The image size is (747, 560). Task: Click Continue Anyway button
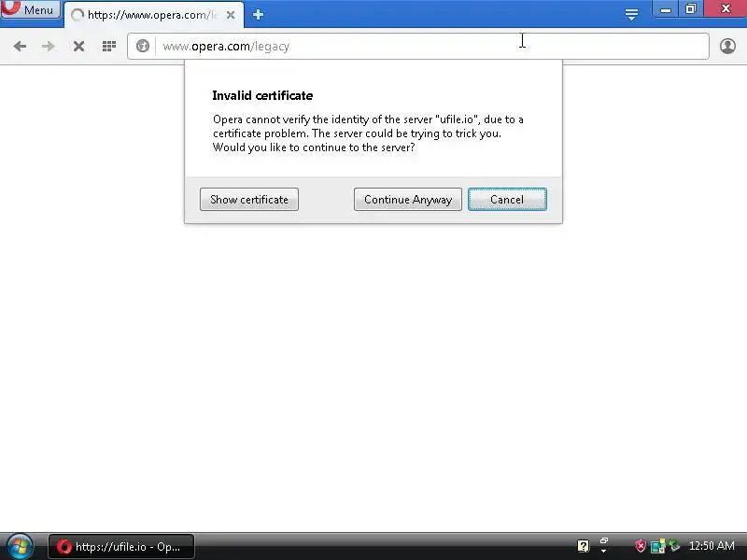point(408,200)
